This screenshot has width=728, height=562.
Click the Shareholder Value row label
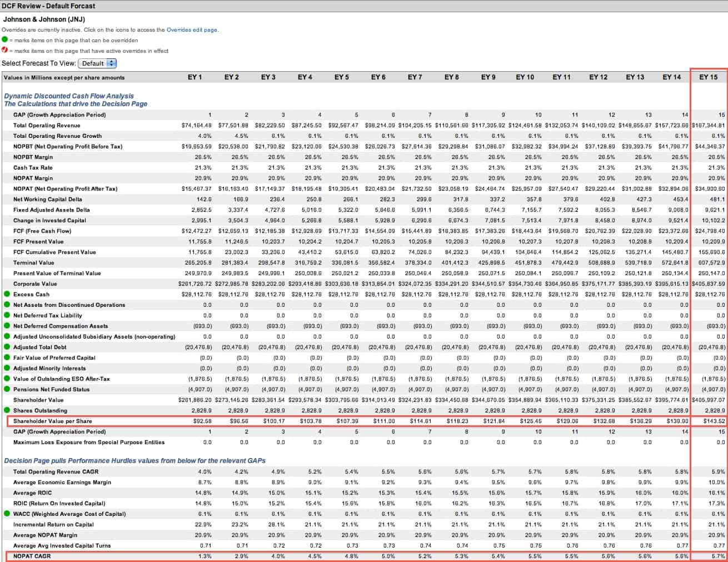[38, 400]
